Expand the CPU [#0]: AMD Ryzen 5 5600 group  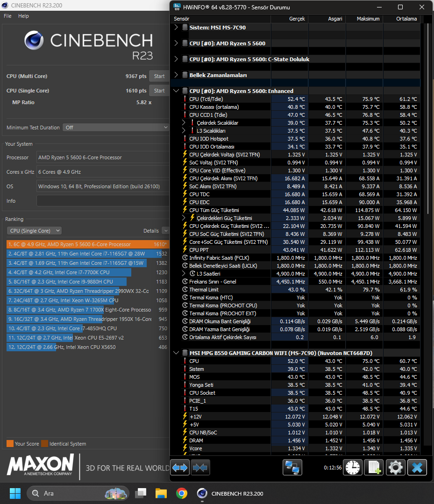click(x=176, y=43)
